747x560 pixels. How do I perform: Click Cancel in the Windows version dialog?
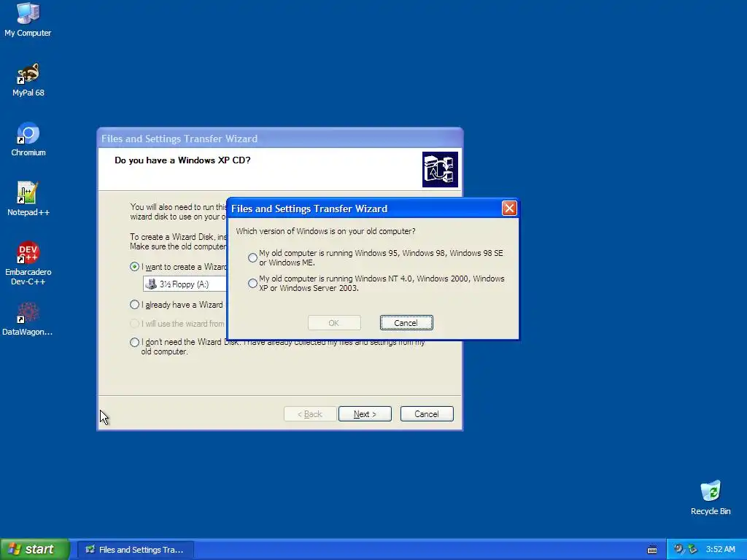tap(406, 323)
